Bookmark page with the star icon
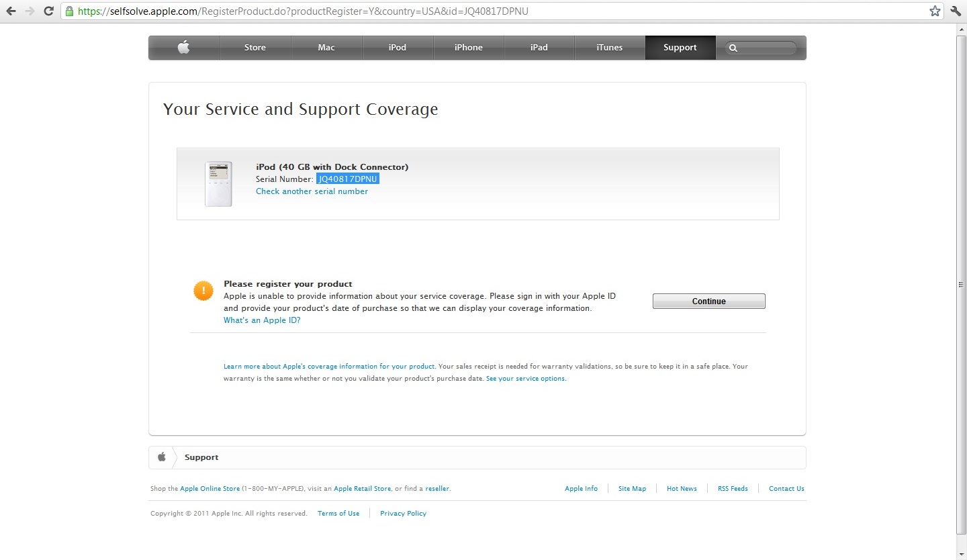This screenshot has height=560, width=967. point(934,11)
